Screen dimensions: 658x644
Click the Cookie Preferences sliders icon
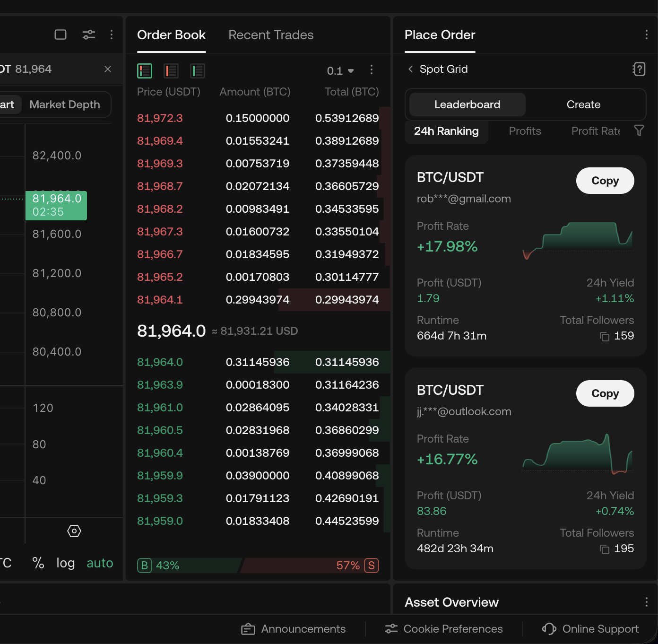pos(391,628)
